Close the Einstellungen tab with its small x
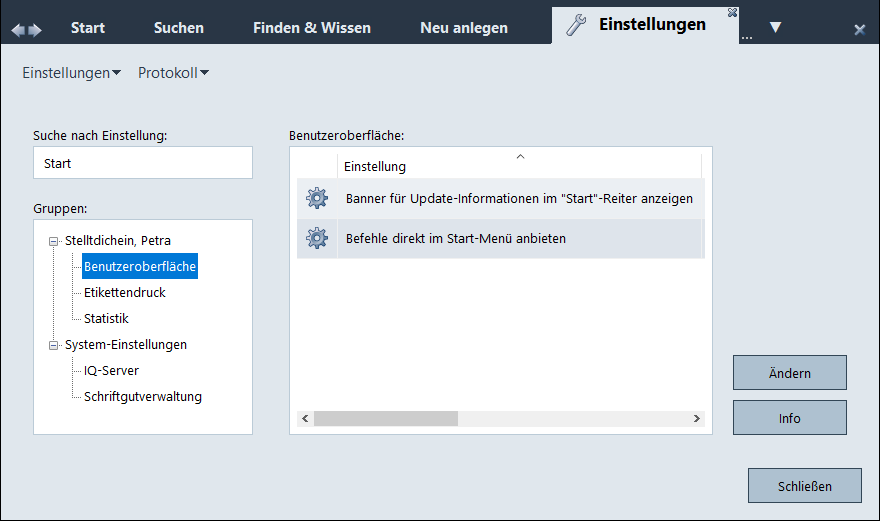 click(x=732, y=12)
